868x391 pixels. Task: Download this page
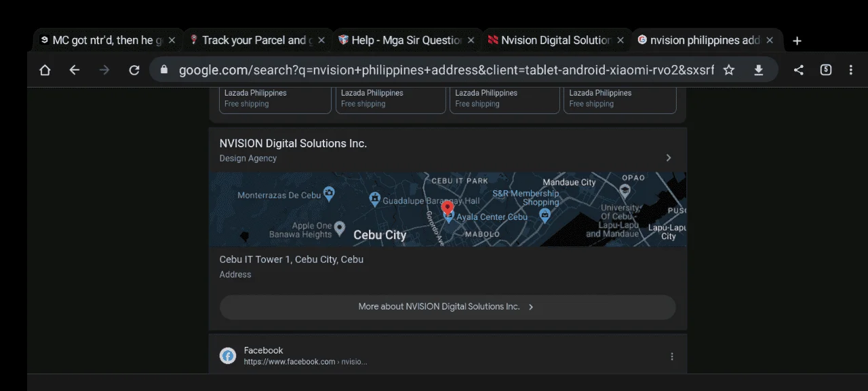(x=759, y=70)
